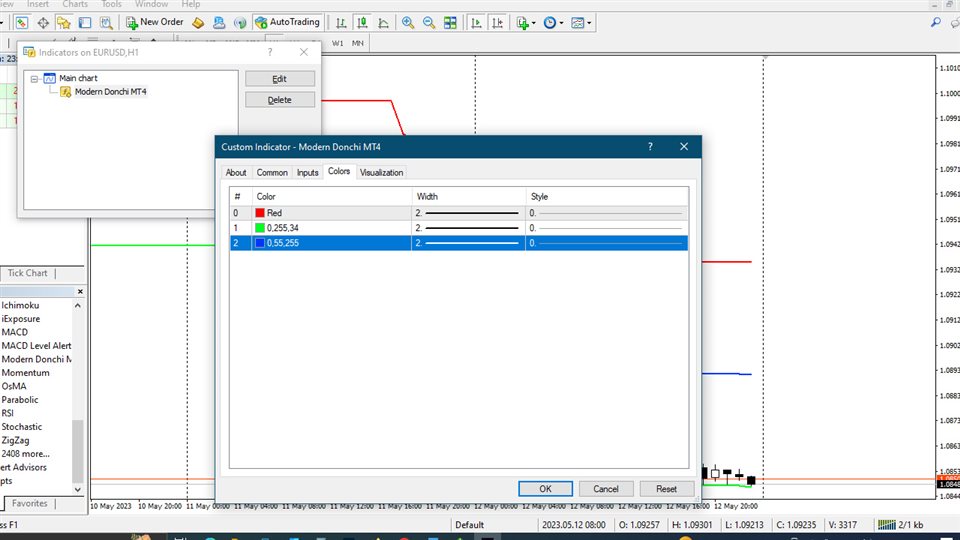960x540 pixels.
Task: Toggle the AutoTrading button
Action: click(x=287, y=22)
